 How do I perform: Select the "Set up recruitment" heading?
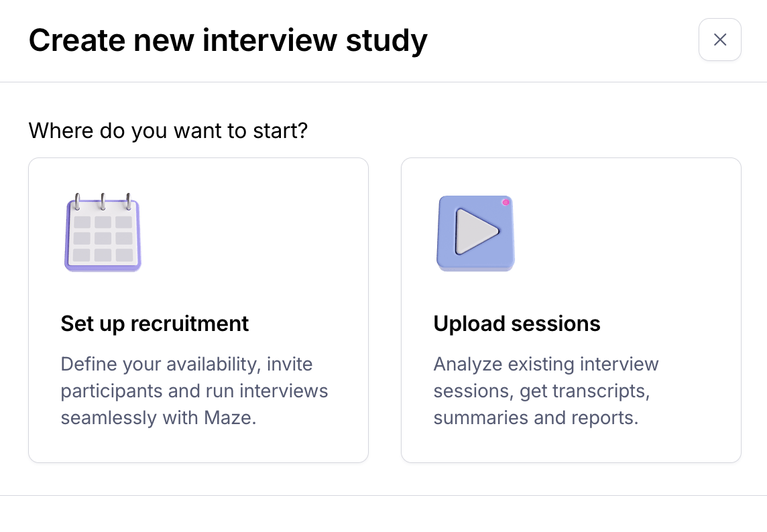(155, 324)
